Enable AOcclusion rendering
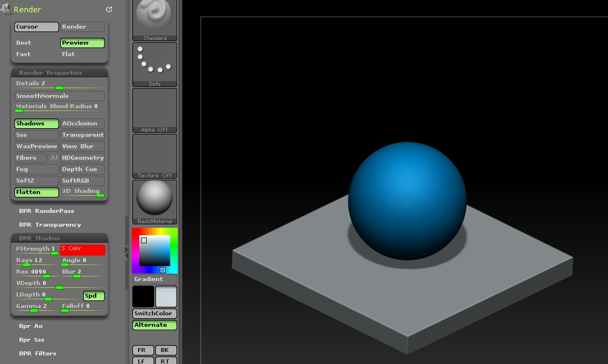The image size is (608, 364). pyautogui.click(x=82, y=124)
